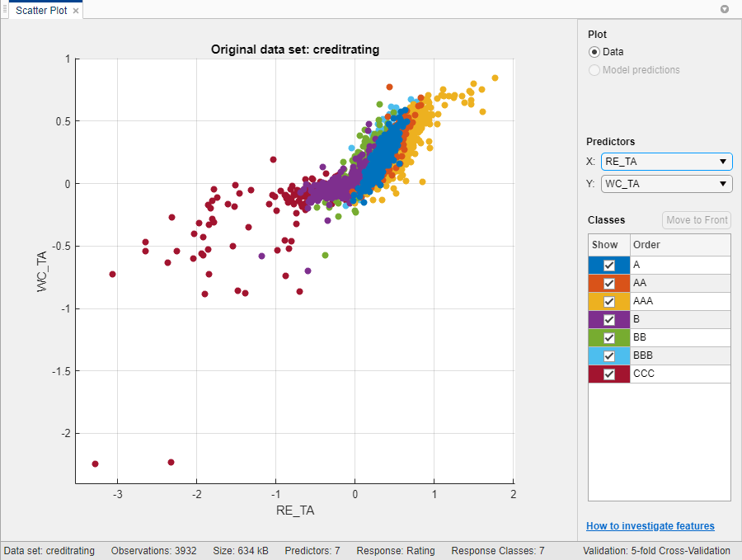The width and height of the screenshot is (742, 560).
Task: Open the How to investigate features link
Action: (650, 525)
